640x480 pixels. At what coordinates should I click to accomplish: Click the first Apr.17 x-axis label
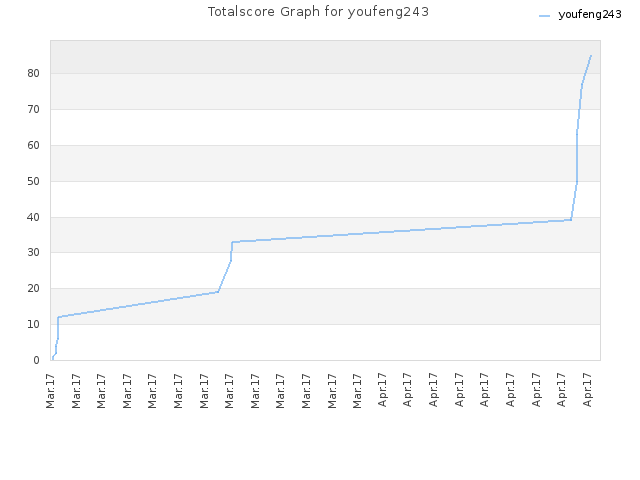click(x=382, y=390)
